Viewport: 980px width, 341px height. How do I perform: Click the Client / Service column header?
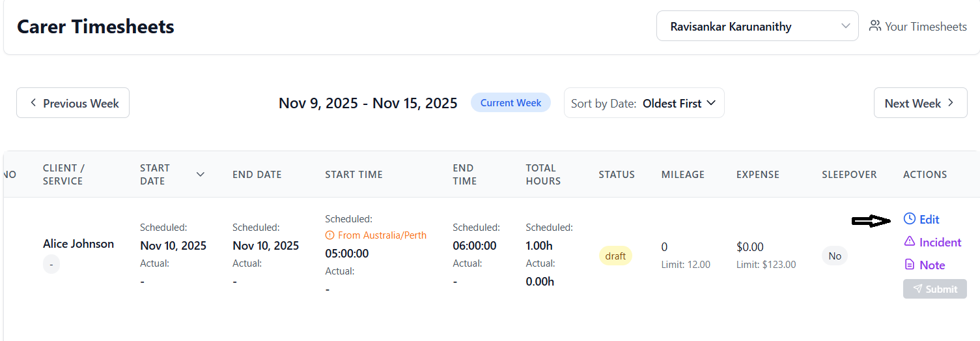tap(63, 174)
